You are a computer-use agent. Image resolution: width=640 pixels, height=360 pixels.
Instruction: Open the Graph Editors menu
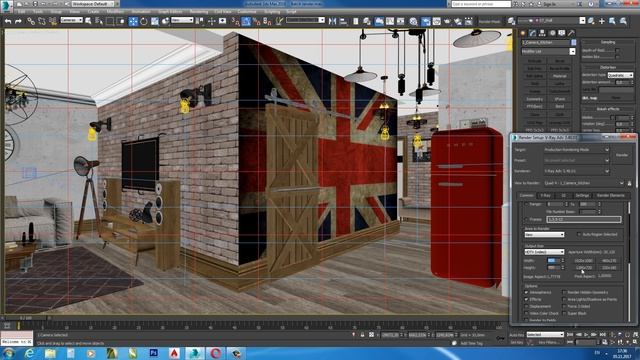(170, 12)
